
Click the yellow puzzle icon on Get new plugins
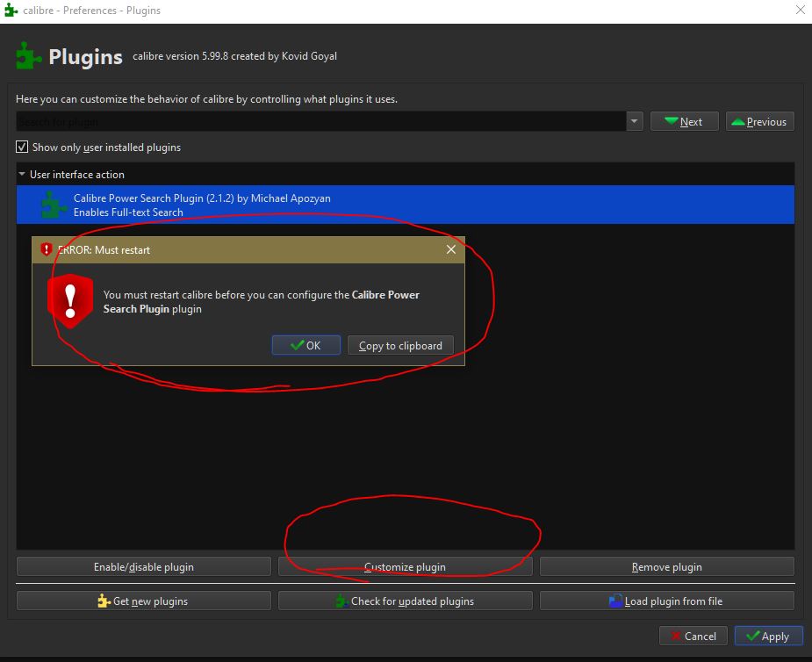[x=104, y=601]
